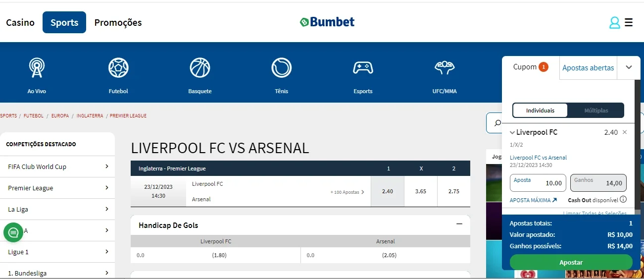Open the Esports gamepad icon
Screen dimensions: 644x279
pos(363,68)
